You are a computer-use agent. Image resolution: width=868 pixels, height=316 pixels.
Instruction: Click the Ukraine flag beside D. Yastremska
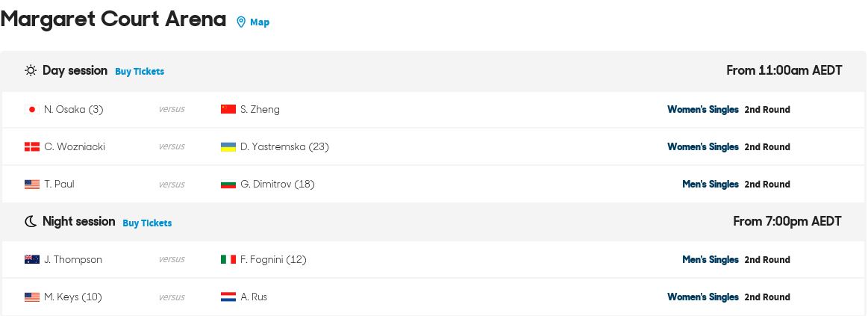[x=228, y=147]
